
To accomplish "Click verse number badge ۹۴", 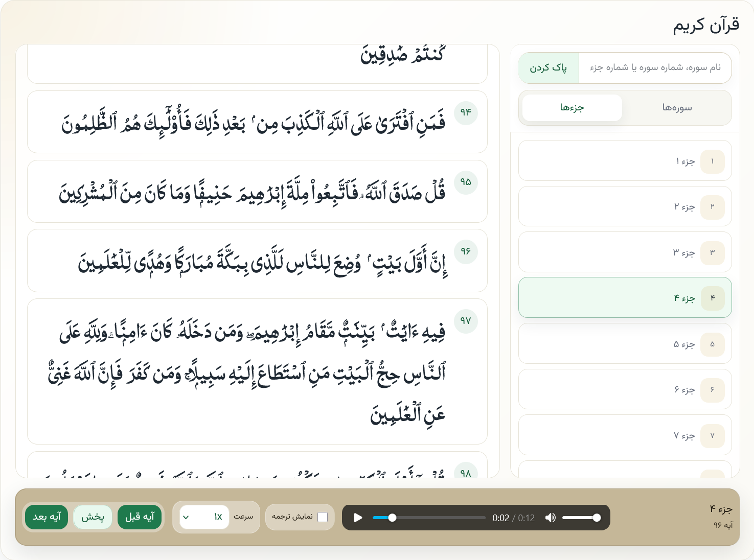I will click(466, 112).
